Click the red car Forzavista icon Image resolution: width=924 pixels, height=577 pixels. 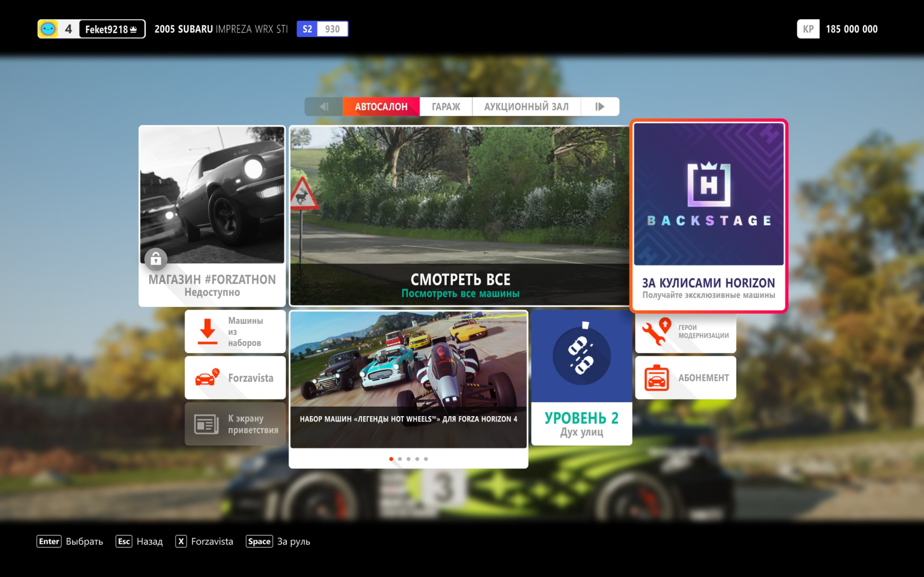[x=207, y=377]
